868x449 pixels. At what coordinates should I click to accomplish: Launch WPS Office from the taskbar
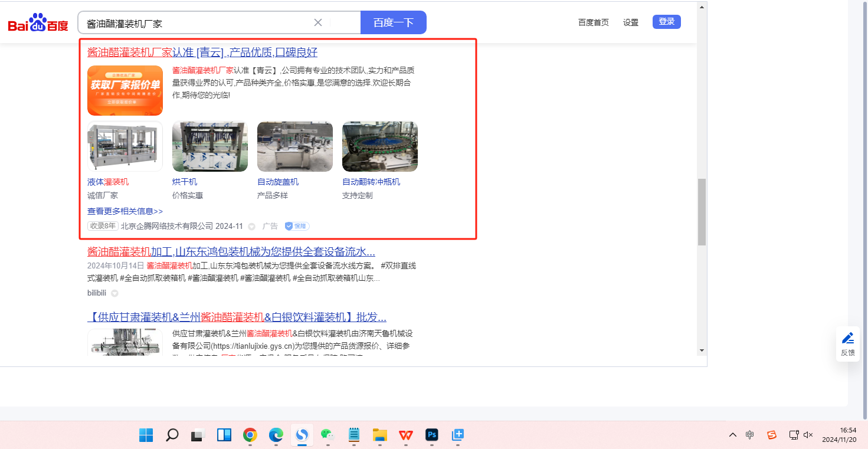[405, 435]
